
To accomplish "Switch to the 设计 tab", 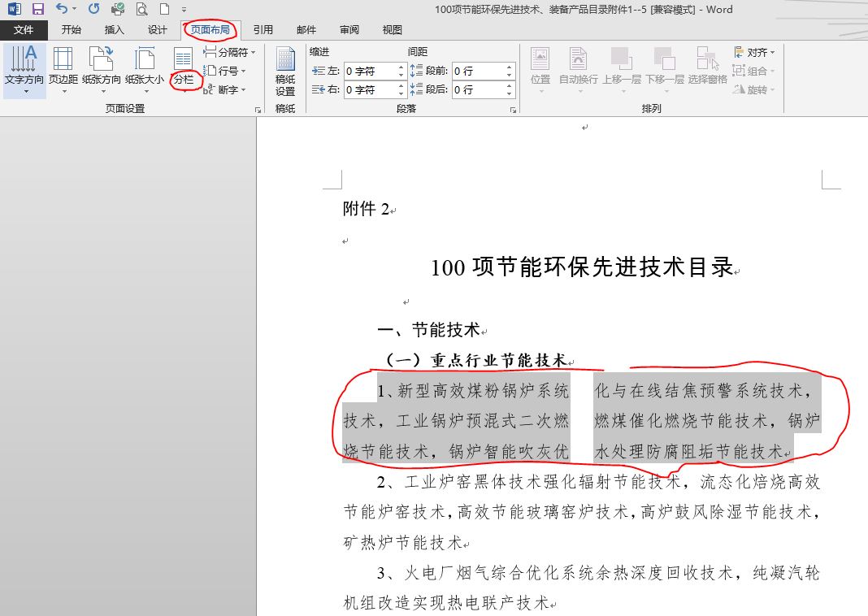I will click(157, 30).
